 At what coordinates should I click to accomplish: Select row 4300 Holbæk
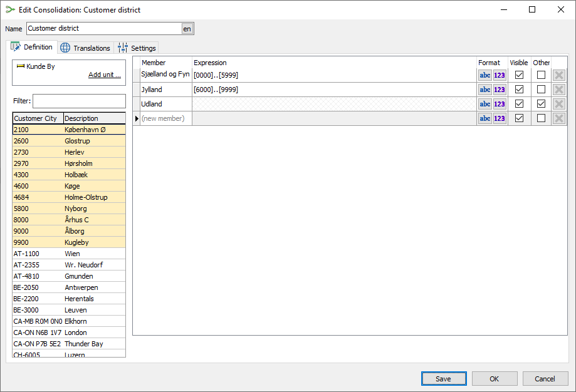point(69,175)
